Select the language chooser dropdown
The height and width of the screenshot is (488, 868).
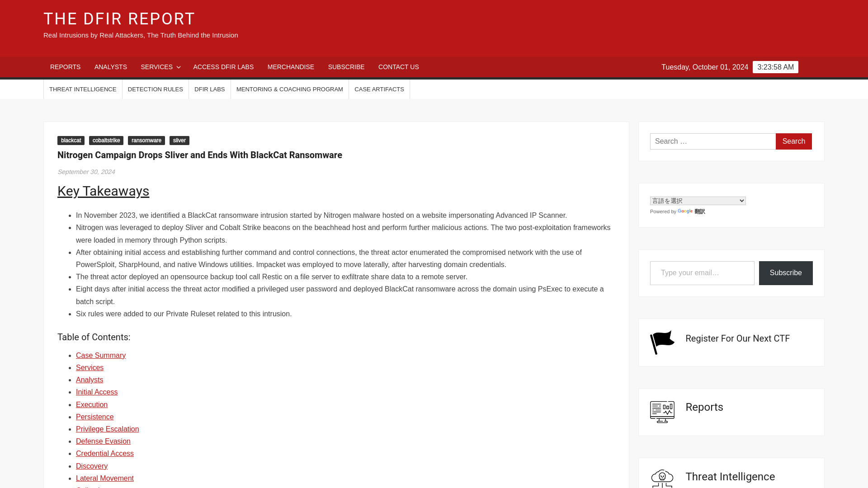(698, 201)
